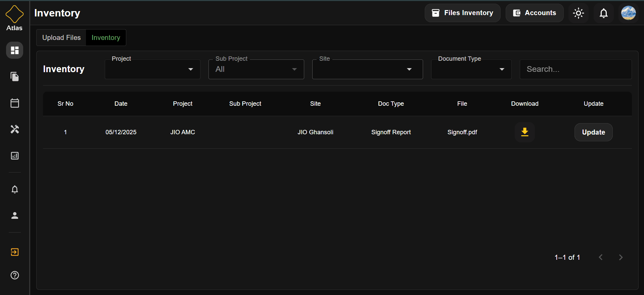The height and width of the screenshot is (295, 644).
Task: Click into the Search input field
Action: pos(576,69)
